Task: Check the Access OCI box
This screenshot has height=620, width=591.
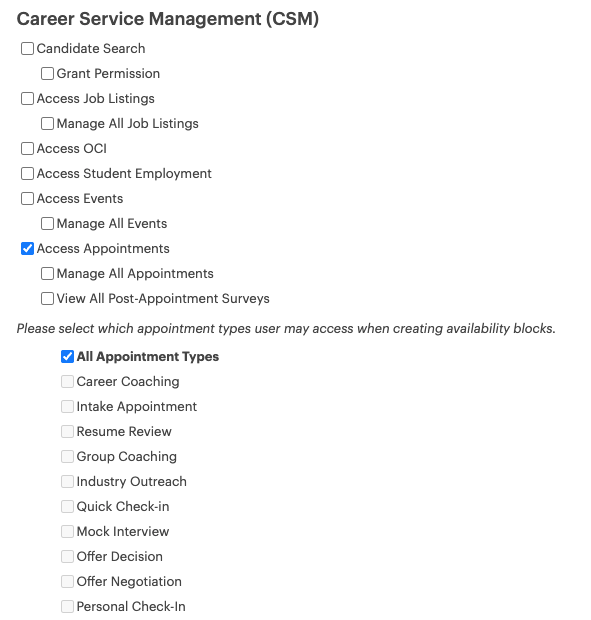Action: pos(27,149)
